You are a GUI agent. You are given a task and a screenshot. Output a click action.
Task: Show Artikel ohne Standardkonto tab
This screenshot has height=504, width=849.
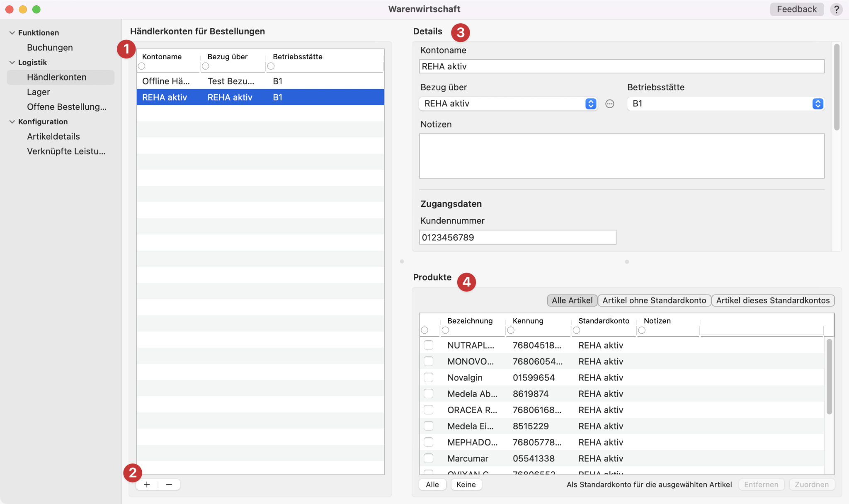(x=654, y=300)
